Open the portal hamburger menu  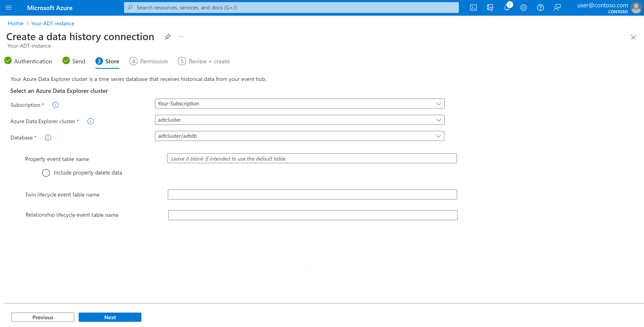(9, 8)
